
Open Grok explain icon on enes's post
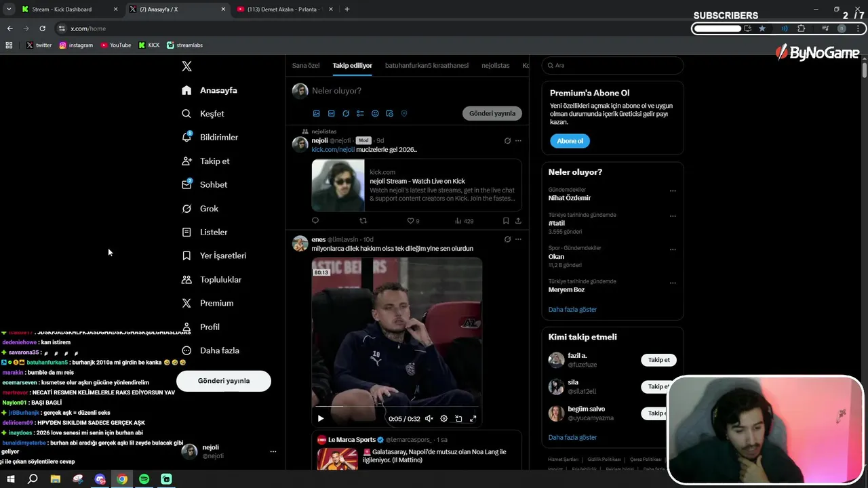pos(507,239)
